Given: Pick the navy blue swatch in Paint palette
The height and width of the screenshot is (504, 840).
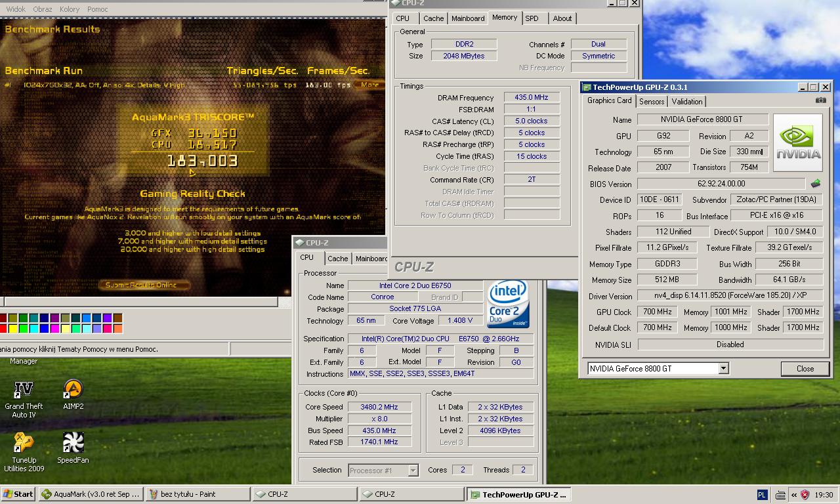Looking at the screenshot, I should pos(44,318).
